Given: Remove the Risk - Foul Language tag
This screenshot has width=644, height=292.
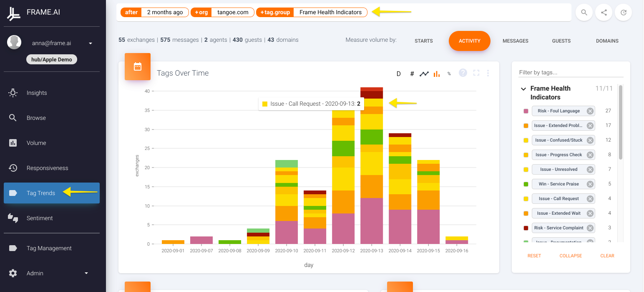Looking at the screenshot, I should point(590,111).
